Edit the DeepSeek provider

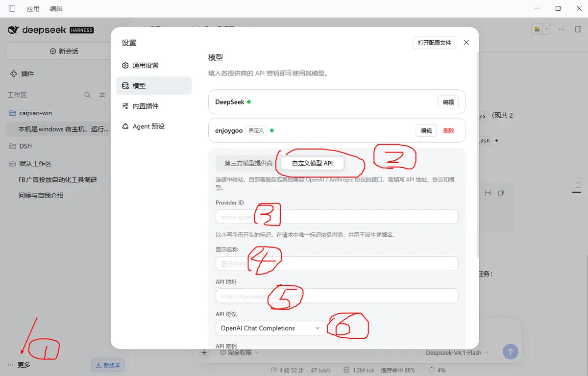448,102
